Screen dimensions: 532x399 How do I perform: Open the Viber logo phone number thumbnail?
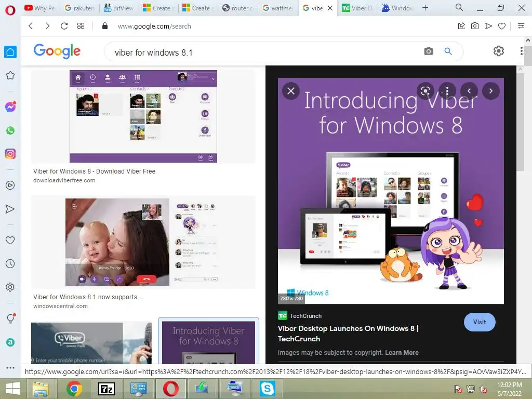pos(91,343)
